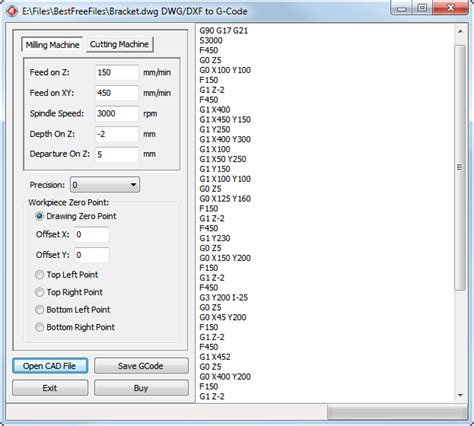Click the Depth On Z input field

(117, 134)
